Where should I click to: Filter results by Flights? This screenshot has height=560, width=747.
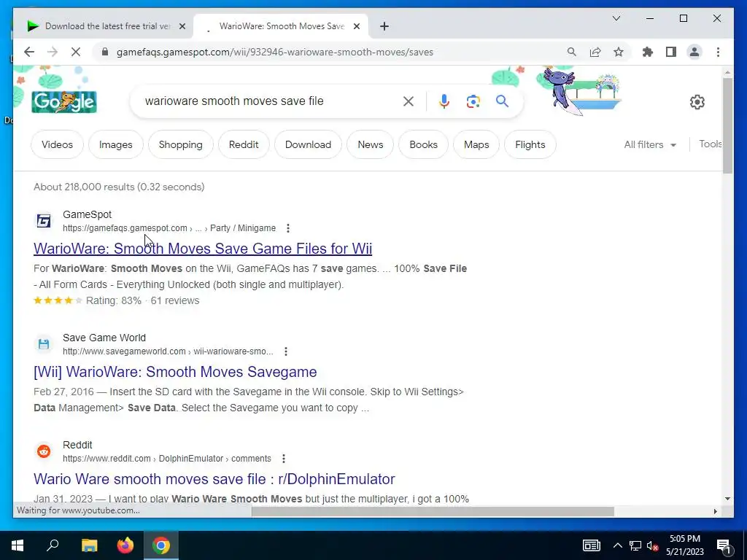pyautogui.click(x=530, y=144)
